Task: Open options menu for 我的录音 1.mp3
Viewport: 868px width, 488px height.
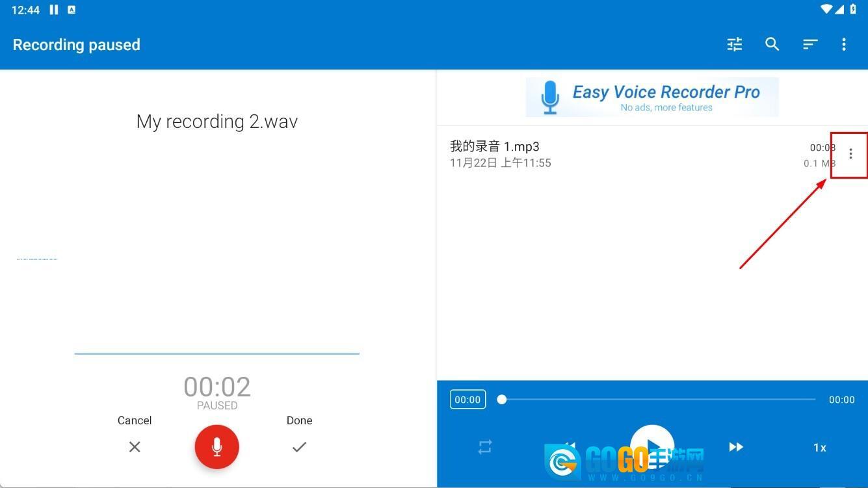Action: pos(850,154)
